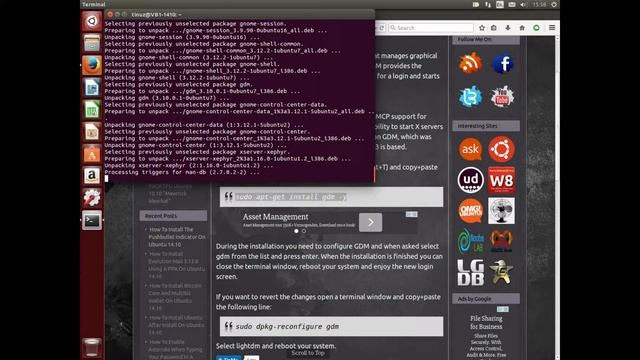640x360 pixels.
Task: Open the Firefox downloads arrow
Action: click(x=508, y=28)
